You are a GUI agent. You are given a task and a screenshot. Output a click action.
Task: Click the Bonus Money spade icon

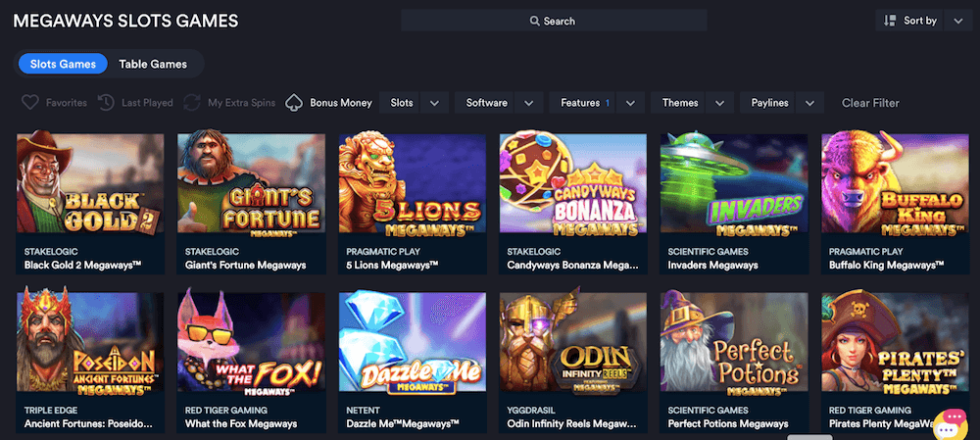294,103
